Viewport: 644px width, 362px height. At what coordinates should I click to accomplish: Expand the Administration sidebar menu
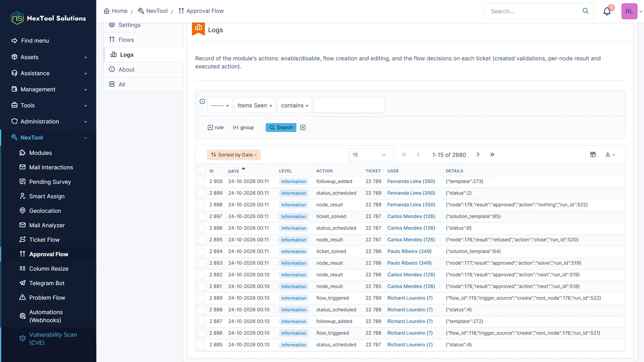click(x=48, y=121)
